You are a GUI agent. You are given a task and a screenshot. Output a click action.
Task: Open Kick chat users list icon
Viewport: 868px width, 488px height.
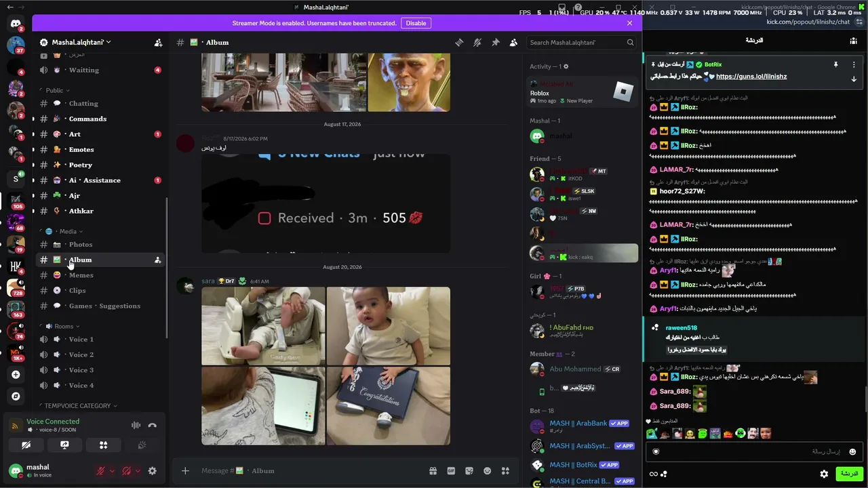pyautogui.click(x=853, y=41)
